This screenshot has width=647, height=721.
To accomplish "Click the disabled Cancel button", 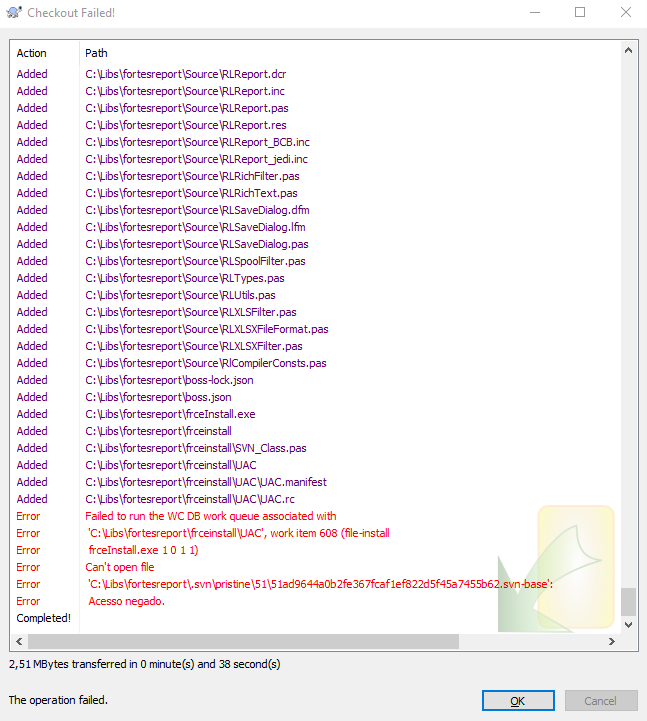I will pos(601,700).
